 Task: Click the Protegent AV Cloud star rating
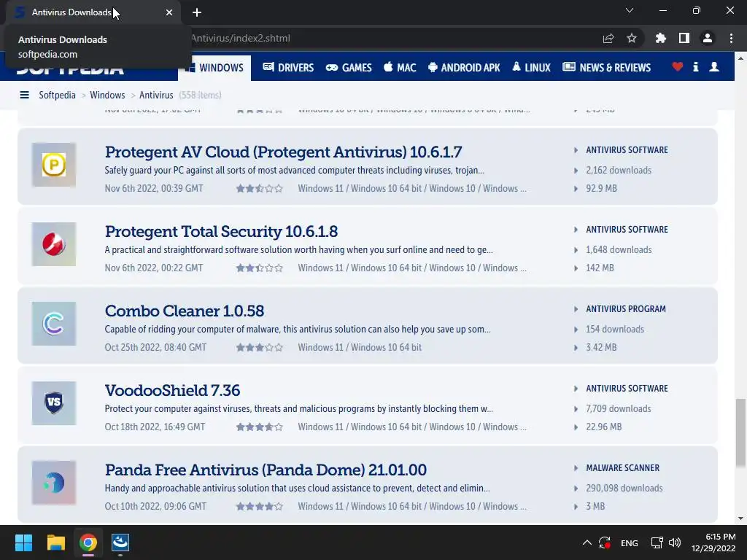[x=260, y=189]
